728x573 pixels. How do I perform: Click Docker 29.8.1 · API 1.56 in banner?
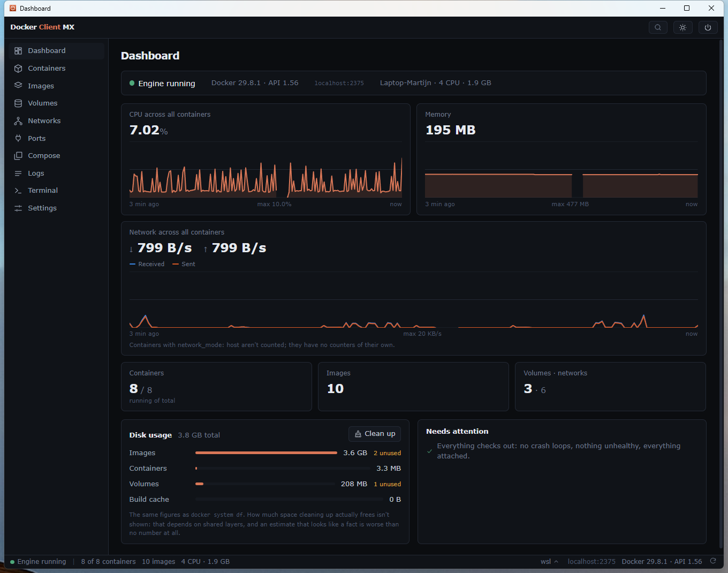255,83
